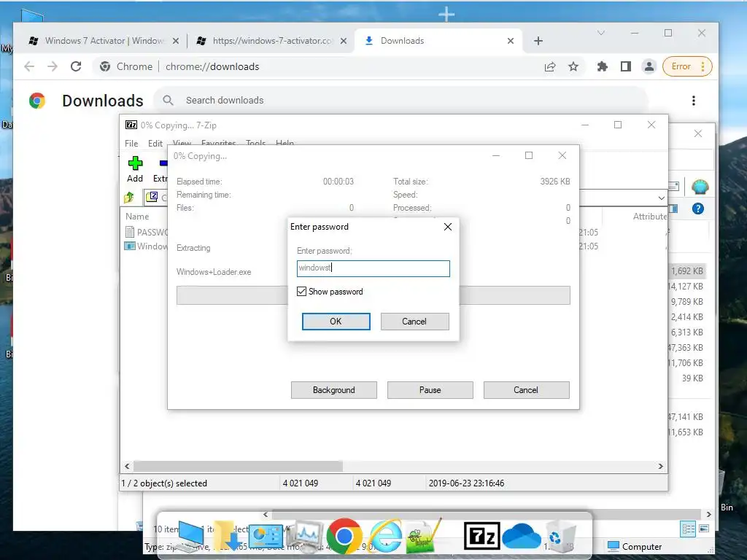Launch the Resource Monitor dock icon
Screen dimensions: 747x560
point(306,537)
